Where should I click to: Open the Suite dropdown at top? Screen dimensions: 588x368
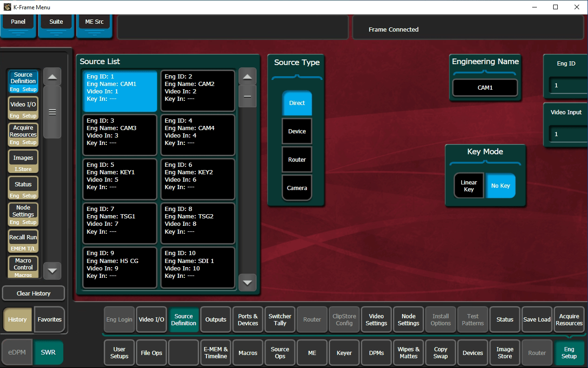pyautogui.click(x=56, y=26)
